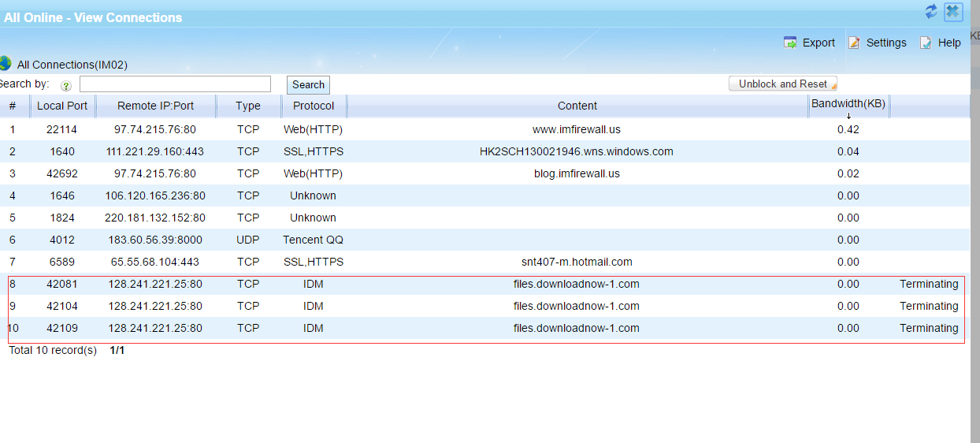Sort by Content column header

(x=577, y=106)
